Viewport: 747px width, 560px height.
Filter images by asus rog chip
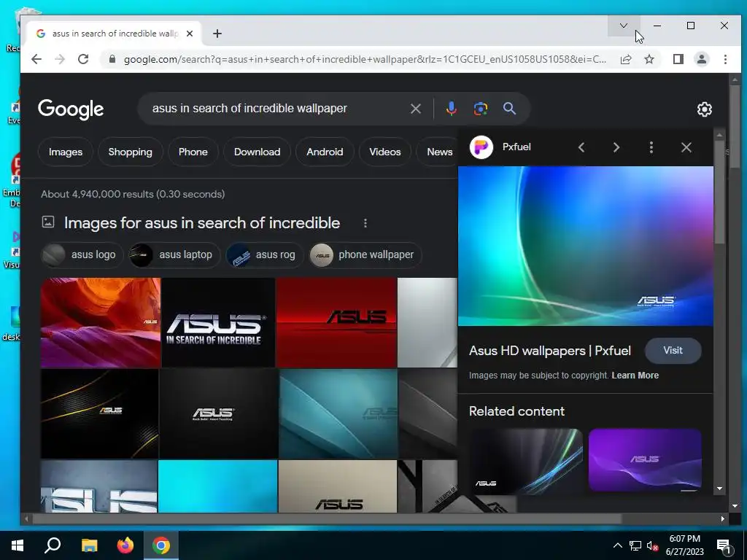(264, 254)
